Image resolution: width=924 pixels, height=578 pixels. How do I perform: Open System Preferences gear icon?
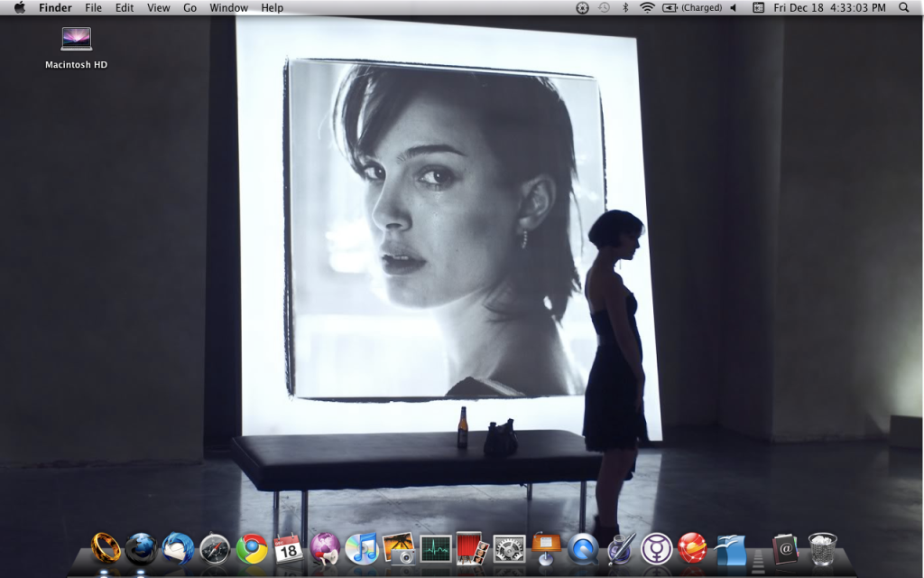point(509,549)
